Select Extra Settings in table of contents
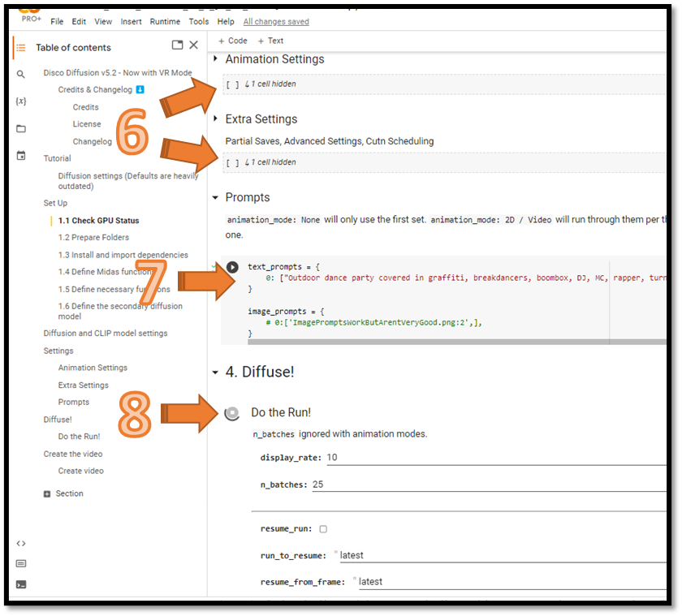The width and height of the screenshot is (682, 616). [83, 386]
